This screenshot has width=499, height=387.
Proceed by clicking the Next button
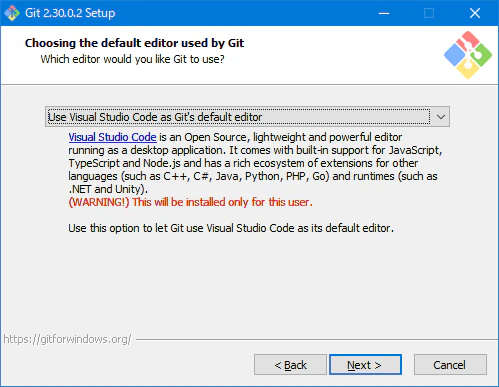[365, 365]
